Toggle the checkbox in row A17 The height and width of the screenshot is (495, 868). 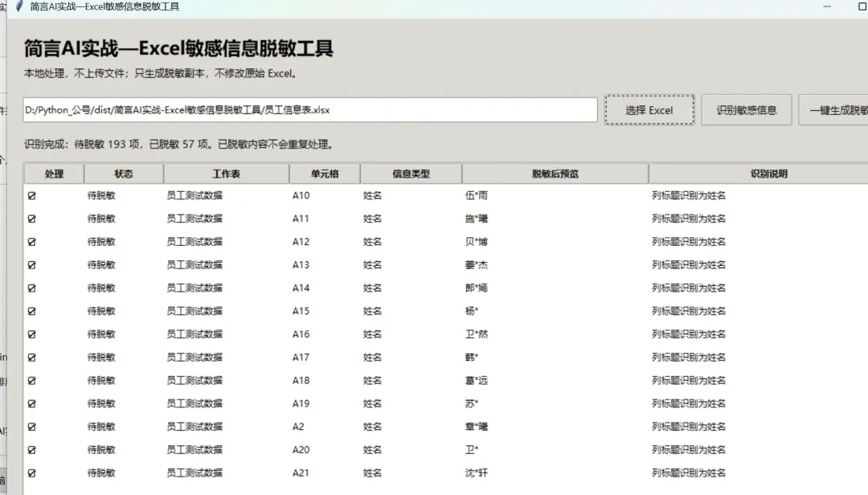click(31, 357)
